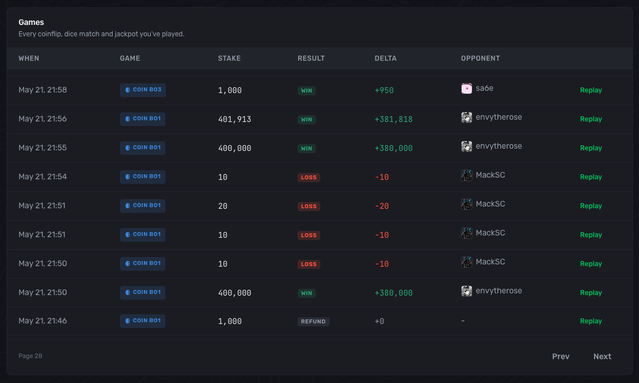The width and height of the screenshot is (639, 383).
Task: Click LOSS badge in 21:54 row
Action: tap(308, 177)
